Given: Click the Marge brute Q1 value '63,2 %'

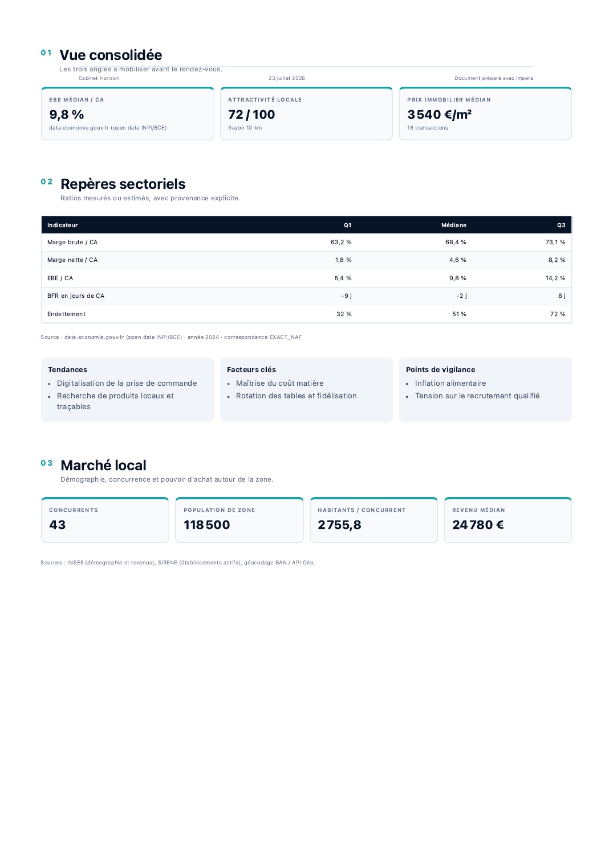Looking at the screenshot, I should [x=341, y=243].
